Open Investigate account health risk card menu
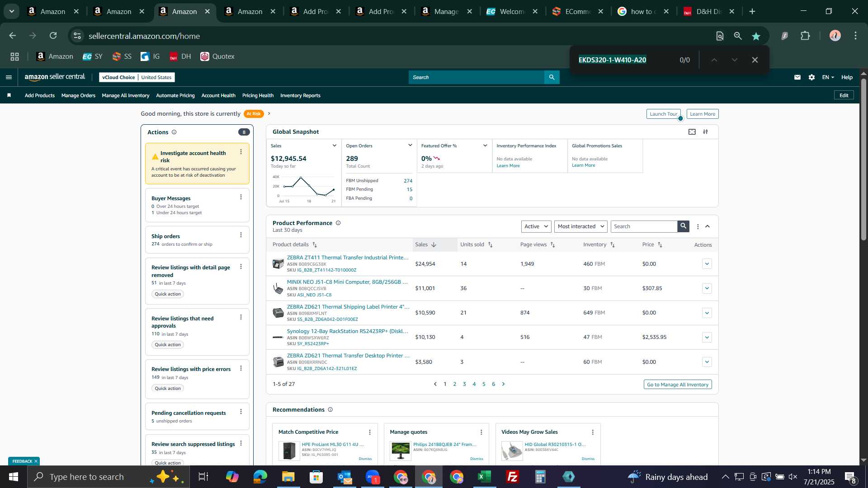Viewport: 868px width, 488px height. point(241,152)
